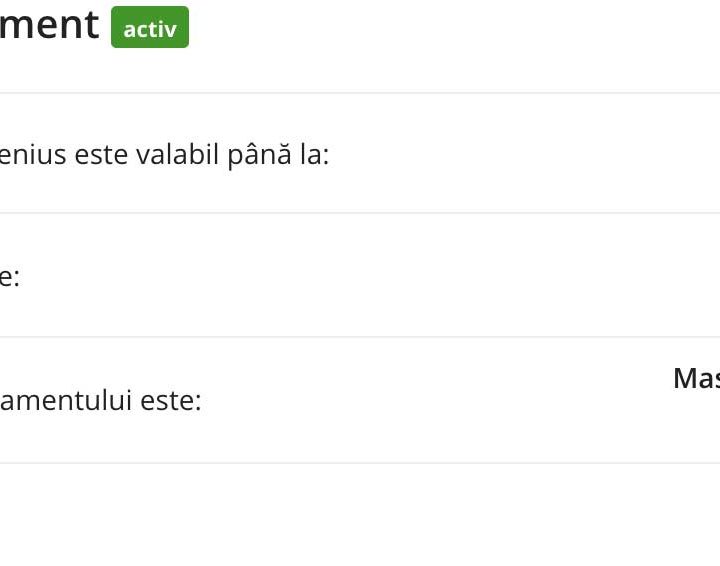Image resolution: width=720 pixels, height=566 pixels.
Task: Click the truncated "ment" heading text
Action: 50,26
